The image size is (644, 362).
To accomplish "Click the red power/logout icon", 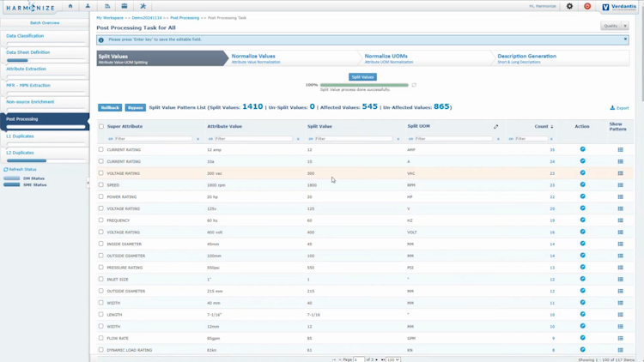I will pyautogui.click(x=587, y=6).
